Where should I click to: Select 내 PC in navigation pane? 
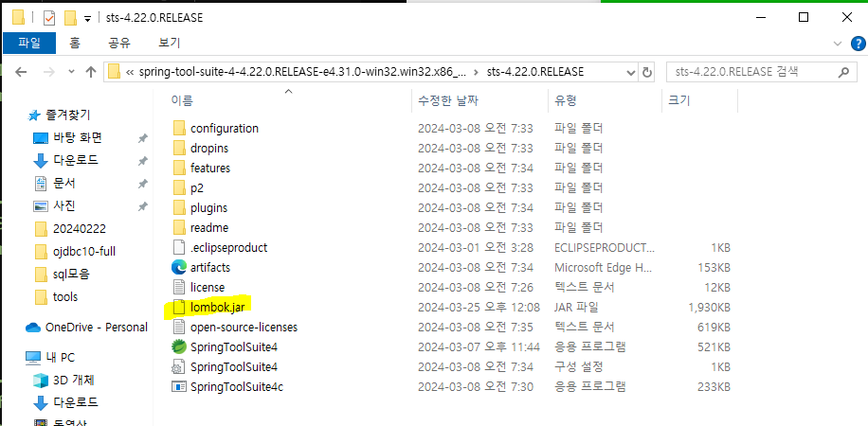pyautogui.click(x=51, y=356)
